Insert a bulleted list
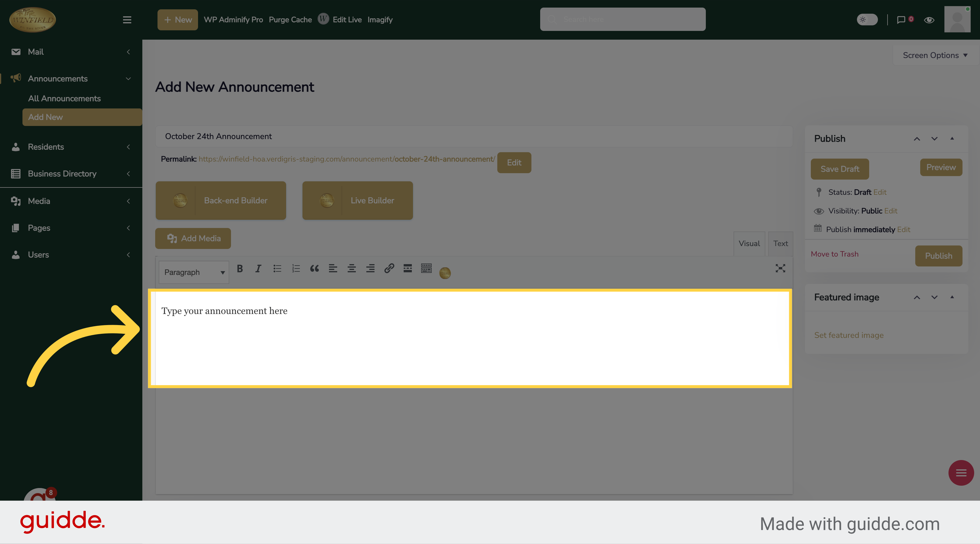Viewport: 980px width, 544px height. (277, 269)
